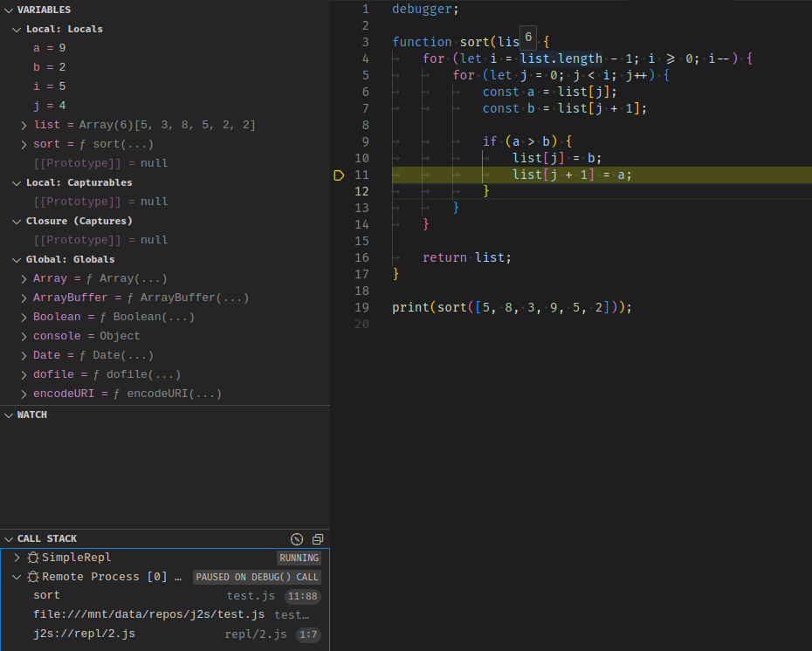The width and height of the screenshot is (812, 651).
Task: Click the yellow breakpoint arrow at line 11
Action: click(x=339, y=175)
